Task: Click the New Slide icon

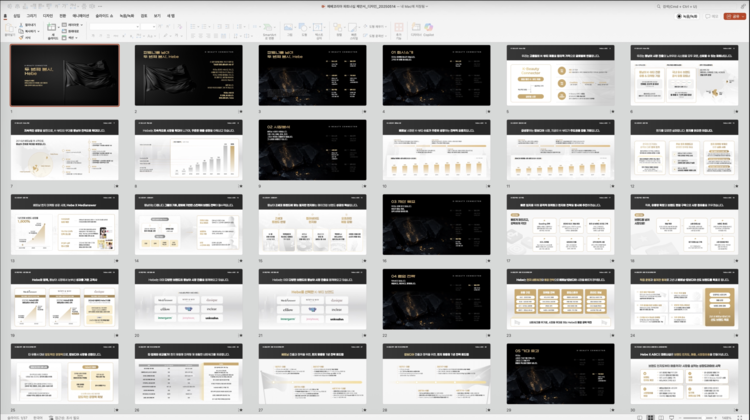Action: [x=52, y=27]
